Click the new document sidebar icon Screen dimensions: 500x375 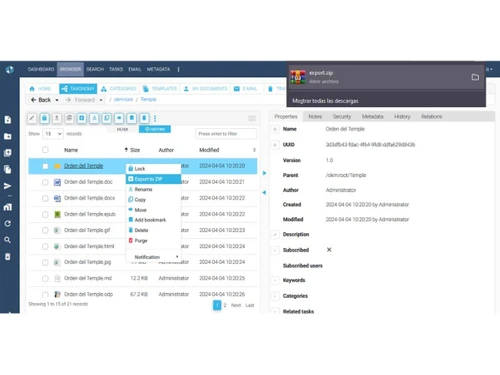pyautogui.click(x=8, y=120)
